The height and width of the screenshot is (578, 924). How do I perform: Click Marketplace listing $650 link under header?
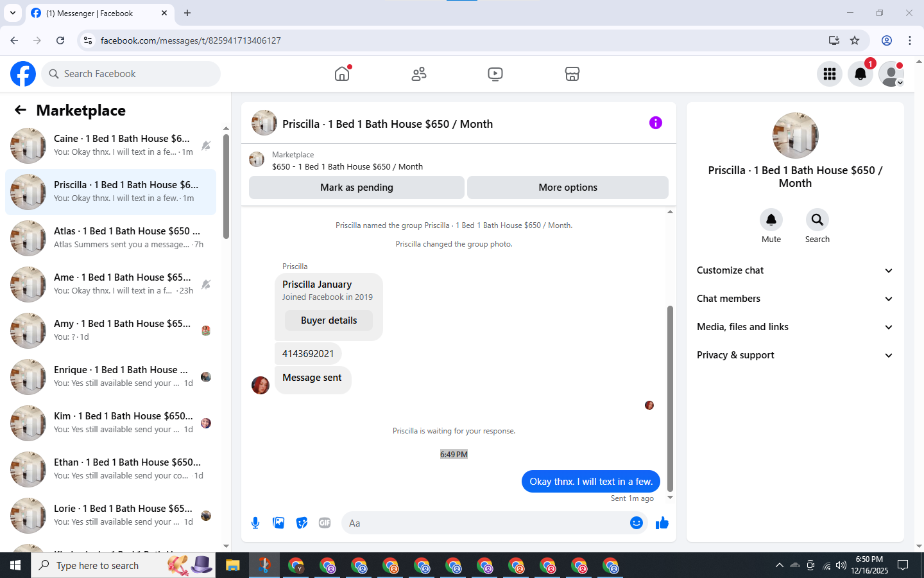[347, 166]
